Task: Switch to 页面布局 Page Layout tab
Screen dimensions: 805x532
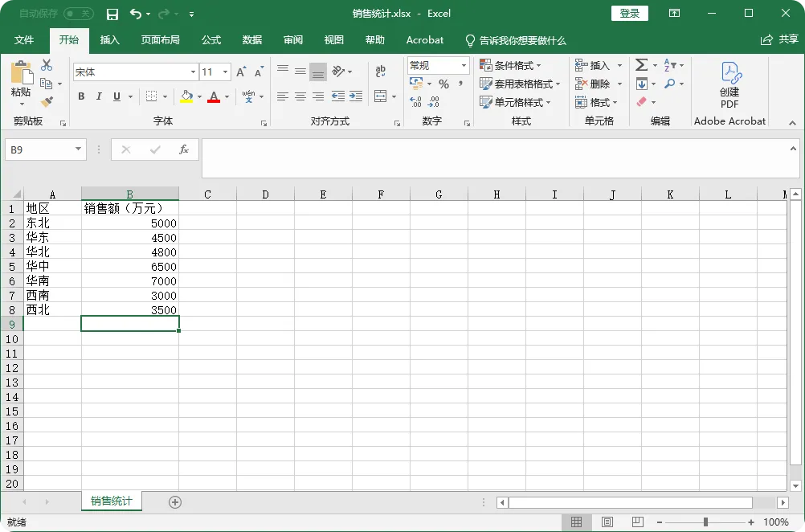Action: tap(160, 40)
